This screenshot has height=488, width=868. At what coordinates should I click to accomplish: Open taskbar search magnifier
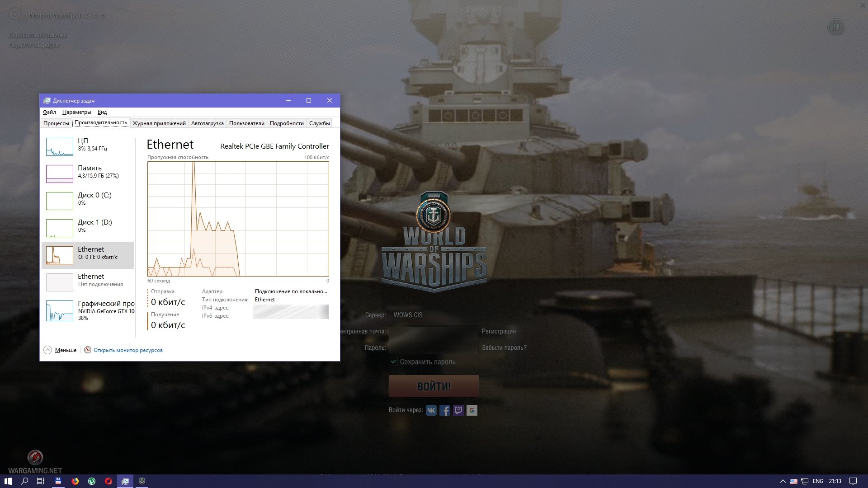pos(25,481)
